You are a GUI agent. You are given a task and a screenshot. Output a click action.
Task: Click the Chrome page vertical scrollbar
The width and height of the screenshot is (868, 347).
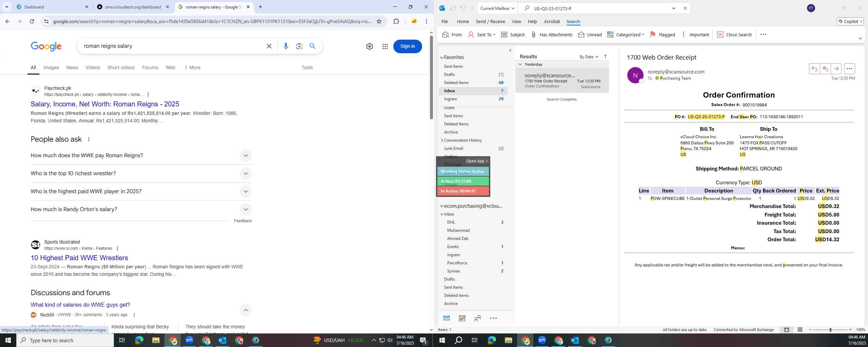[431, 77]
